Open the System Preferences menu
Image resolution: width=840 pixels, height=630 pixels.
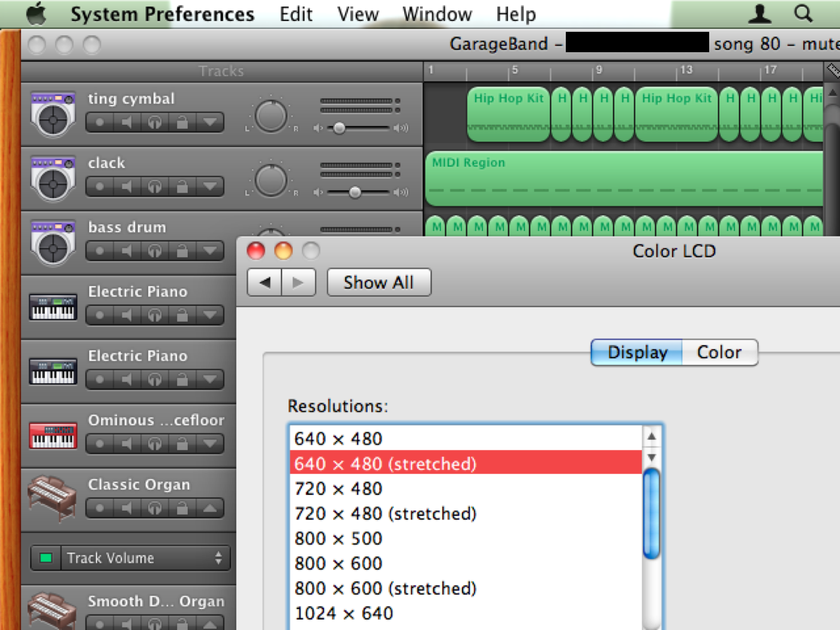coord(162,14)
